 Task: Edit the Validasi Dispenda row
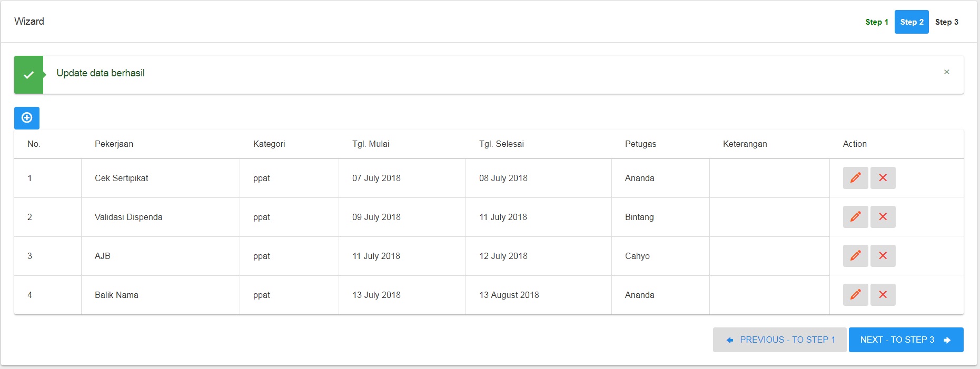coord(855,217)
